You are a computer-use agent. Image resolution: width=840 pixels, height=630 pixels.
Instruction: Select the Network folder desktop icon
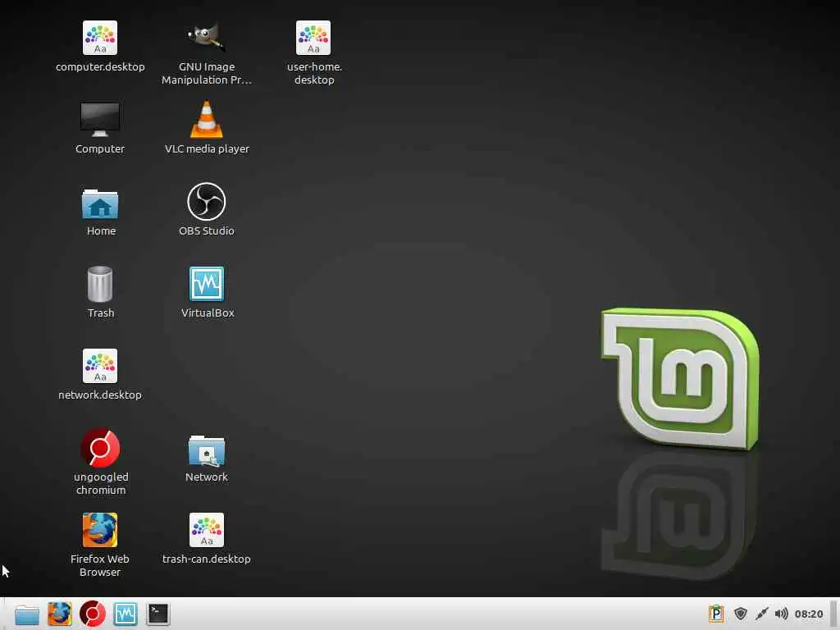206,450
